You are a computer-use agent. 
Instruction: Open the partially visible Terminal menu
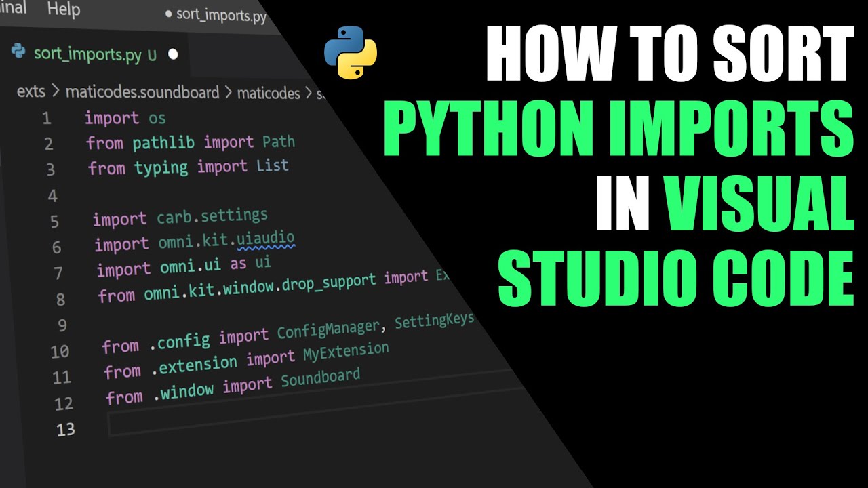(13, 8)
